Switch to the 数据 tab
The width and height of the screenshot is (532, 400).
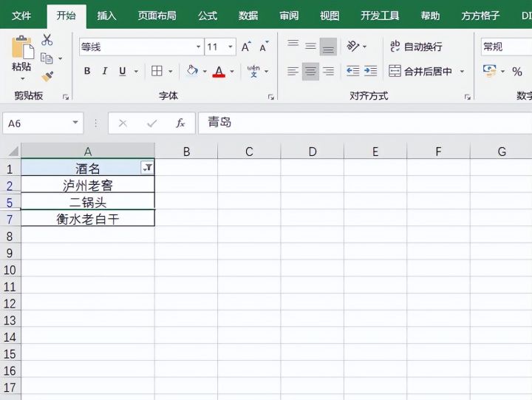(248, 16)
